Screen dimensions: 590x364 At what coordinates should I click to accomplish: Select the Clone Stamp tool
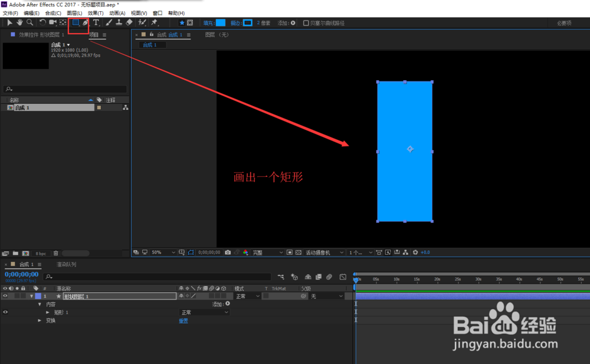[119, 22]
